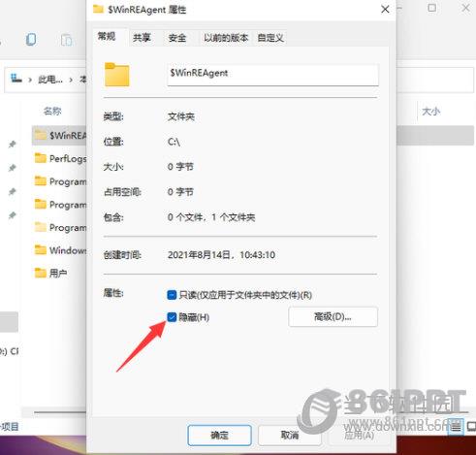Toggle the 隐藏(H) hidden checkbox

pos(172,317)
